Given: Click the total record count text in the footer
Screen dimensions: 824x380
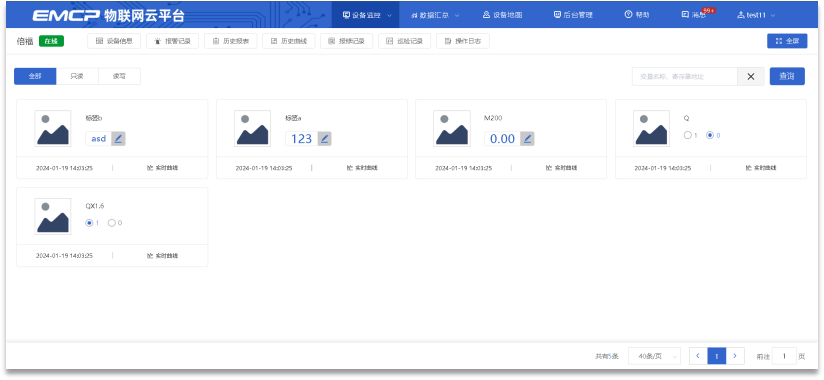Looking at the screenshot, I should pos(606,356).
